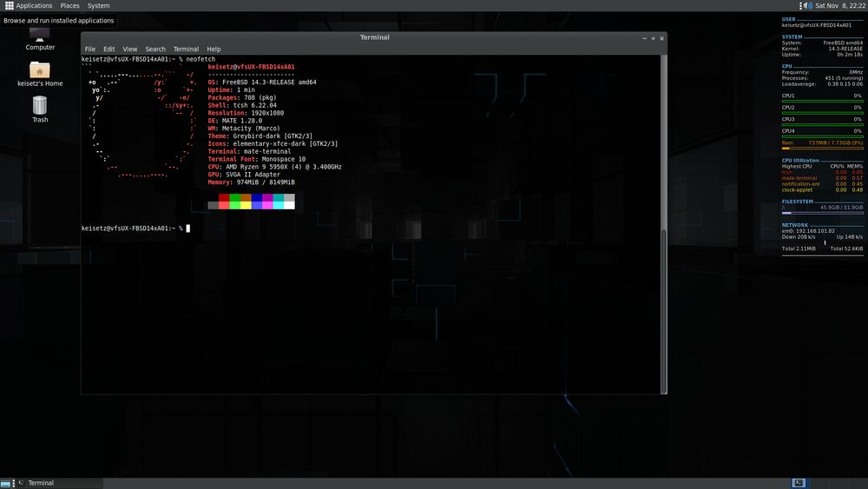Click the keisetz@vfsUX-FBSD14xA01 neofetch header
This screenshot has height=489, width=868.
coord(252,67)
